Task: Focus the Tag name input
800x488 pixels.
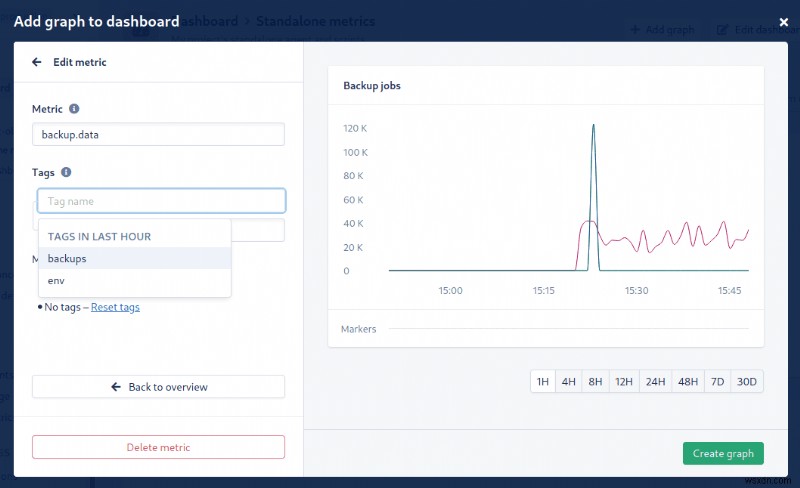Action: pyautogui.click(x=161, y=201)
